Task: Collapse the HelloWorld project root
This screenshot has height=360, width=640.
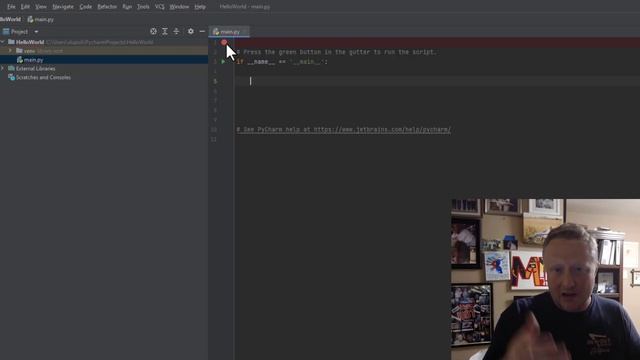Action: [x=3, y=42]
